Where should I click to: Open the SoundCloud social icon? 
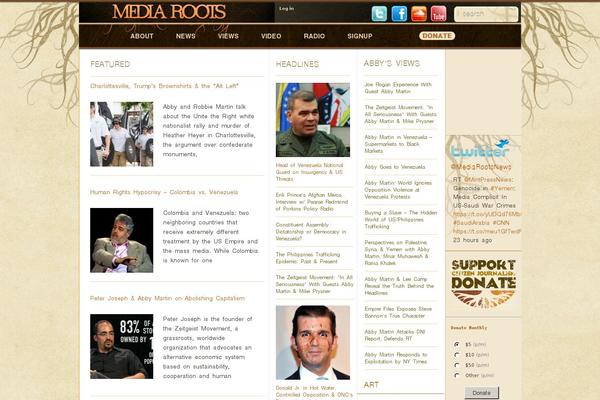[419, 14]
